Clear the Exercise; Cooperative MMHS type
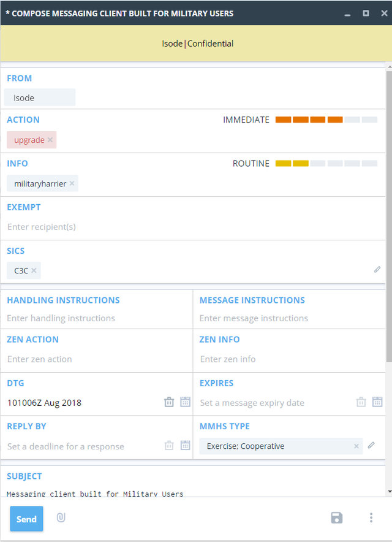 (356, 446)
